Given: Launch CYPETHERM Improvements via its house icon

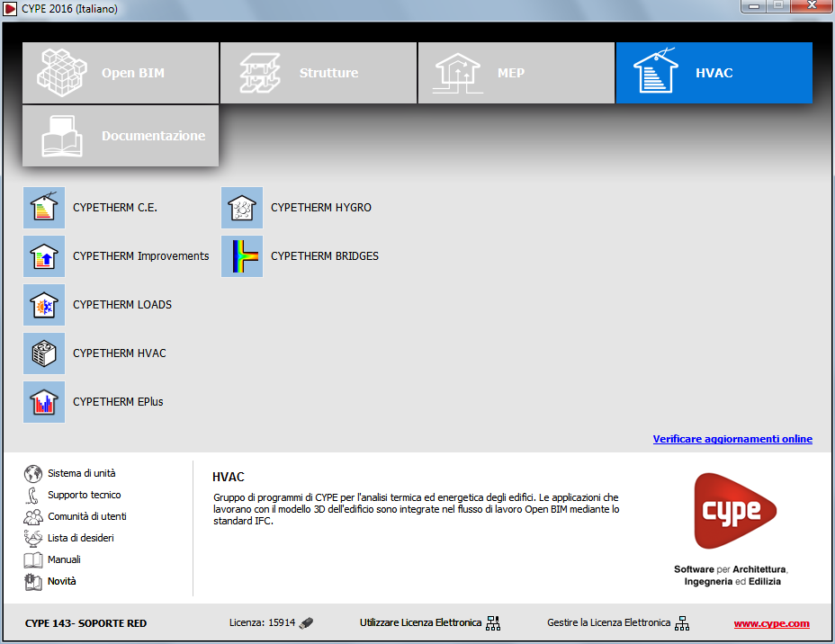Looking at the screenshot, I should (x=44, y=256).
